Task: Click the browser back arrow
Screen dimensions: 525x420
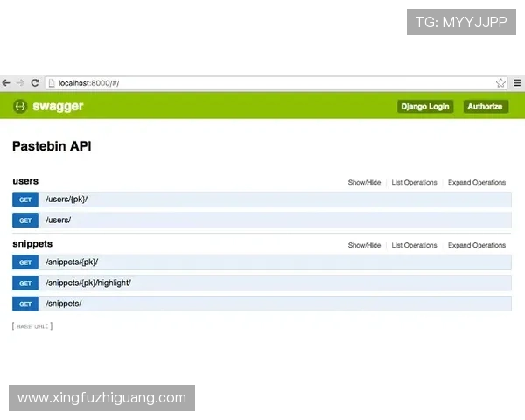Action: point(6,83)
